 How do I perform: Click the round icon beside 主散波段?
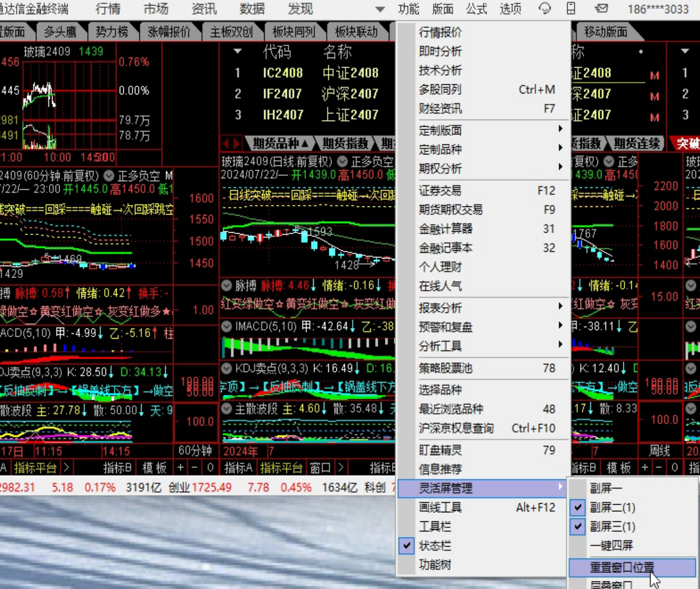[x=227, y=408]
